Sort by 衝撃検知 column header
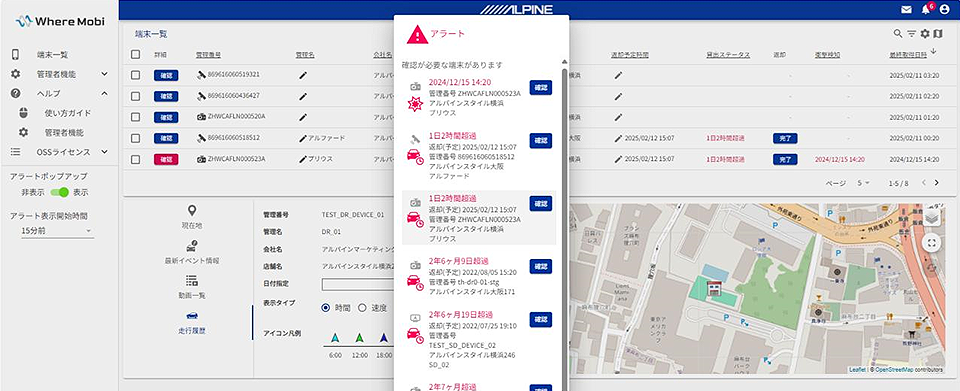960x391 pixels. coord(827,55)
